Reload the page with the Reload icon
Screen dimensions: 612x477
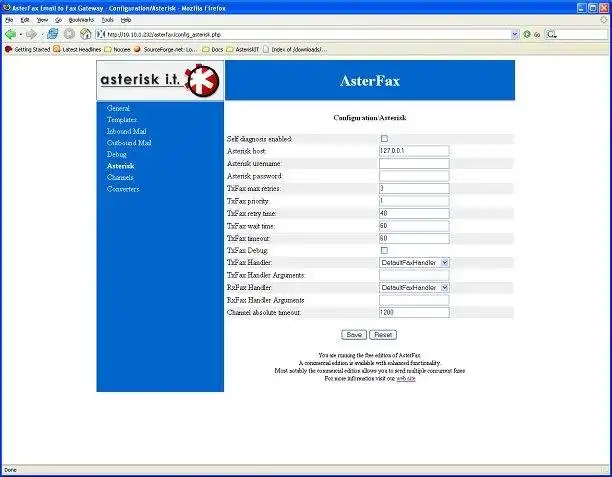[53, 34]
